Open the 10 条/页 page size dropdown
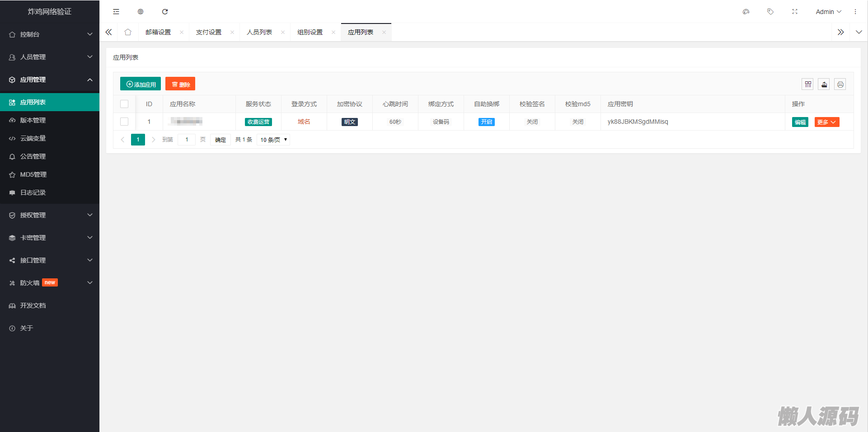This screenshot has width=868, height=432. click(273, 140)
